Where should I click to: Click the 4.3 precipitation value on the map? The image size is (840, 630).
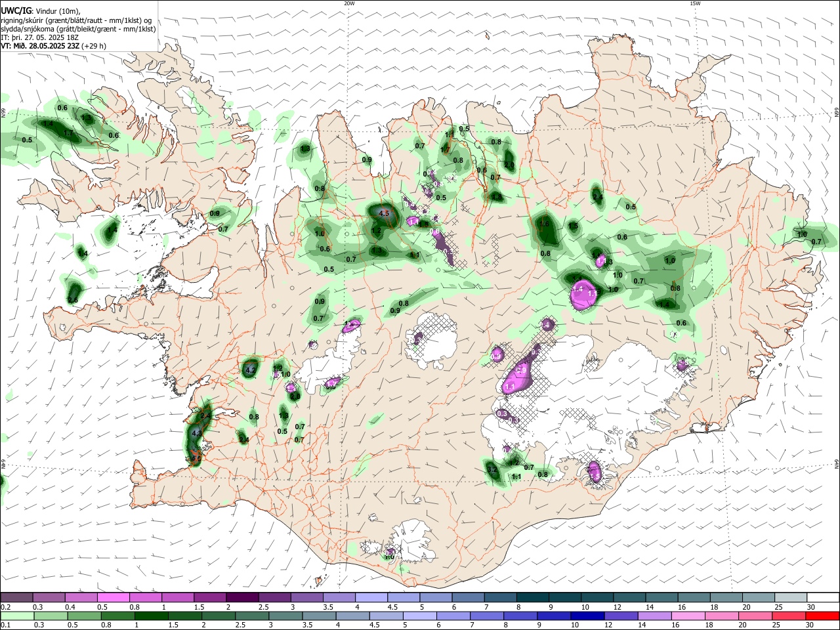[x=196, y=433]
